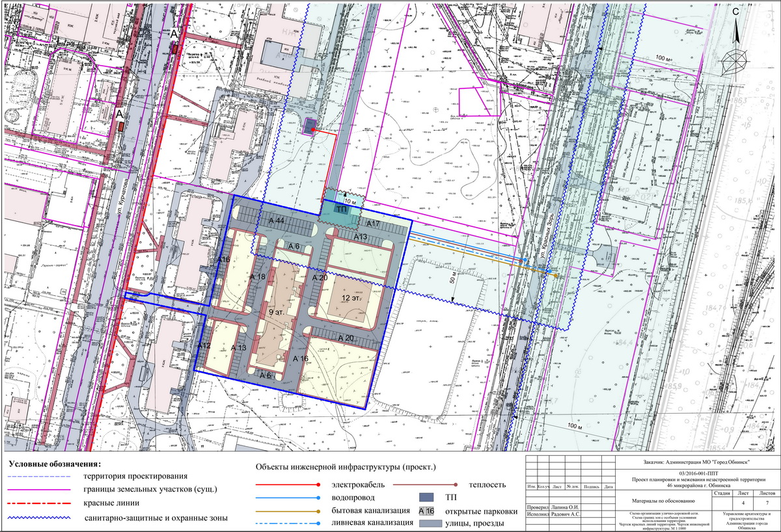
Task: Select the orange бытовая канализация legend line
Action: tap(286, 511)
